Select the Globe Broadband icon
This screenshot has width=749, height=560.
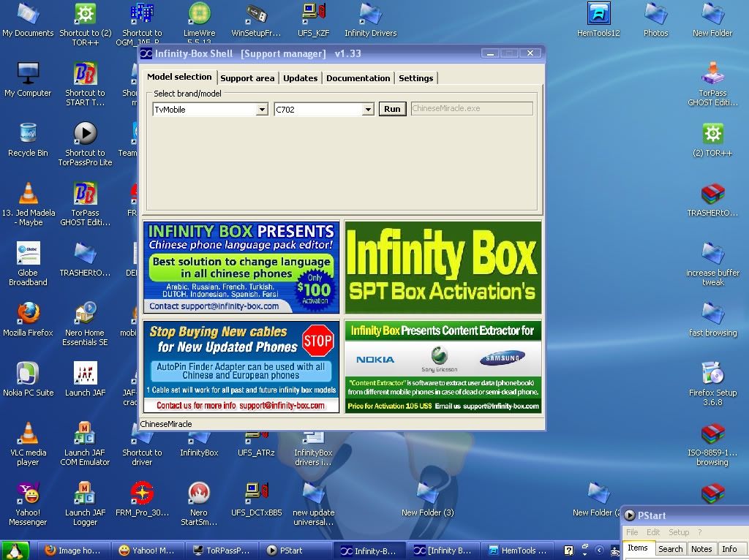[x=28, y=264]
